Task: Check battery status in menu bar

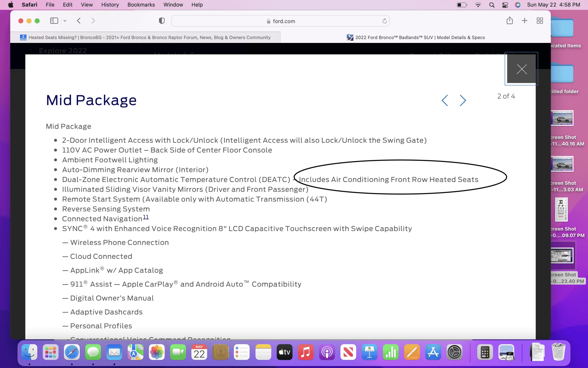Action: coord(462,5)
